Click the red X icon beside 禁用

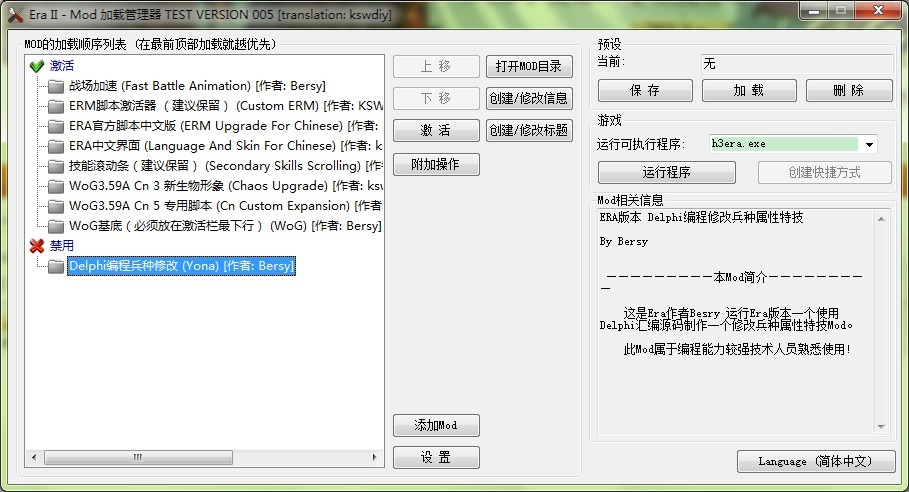point(37,246)
